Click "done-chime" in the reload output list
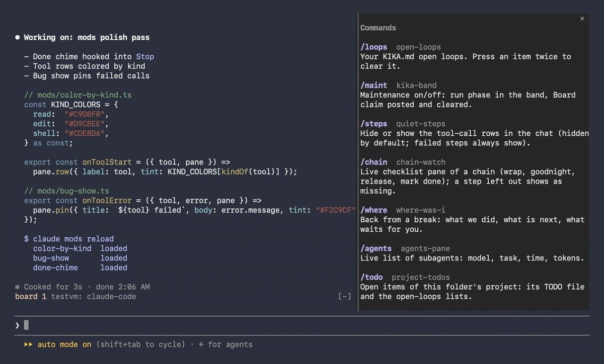Viewport: 604px width, 364px height. (55, 267)
